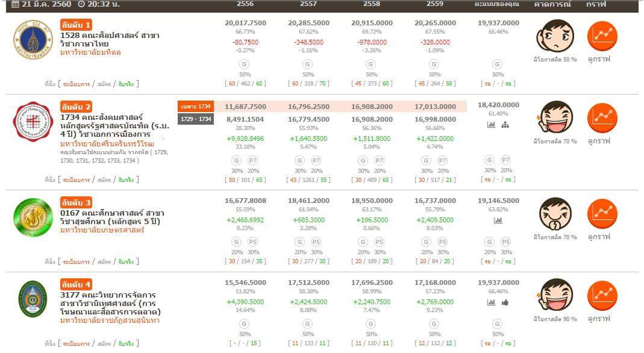Click the 'ระเบียบการ' seat label in rank 1 row
The height and width of the screenshot is (353, 644).
pos(77,84)
